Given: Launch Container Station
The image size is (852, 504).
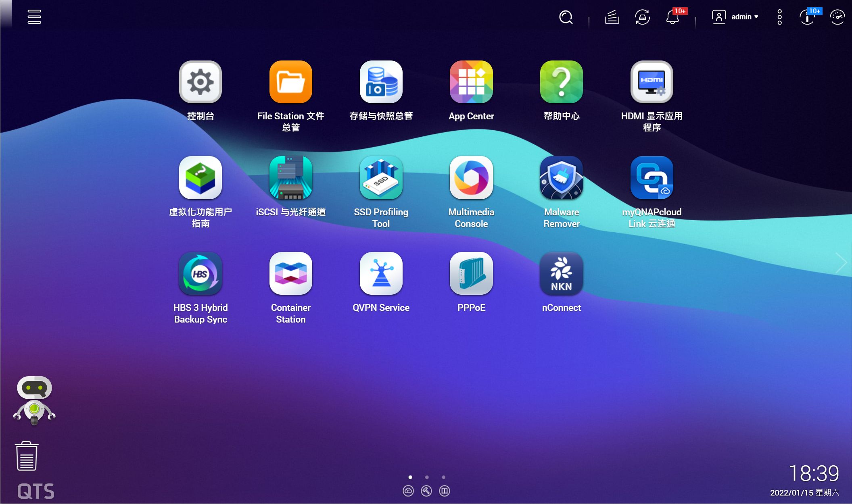Looking at the screenshot, I should [x=291, y=273].
